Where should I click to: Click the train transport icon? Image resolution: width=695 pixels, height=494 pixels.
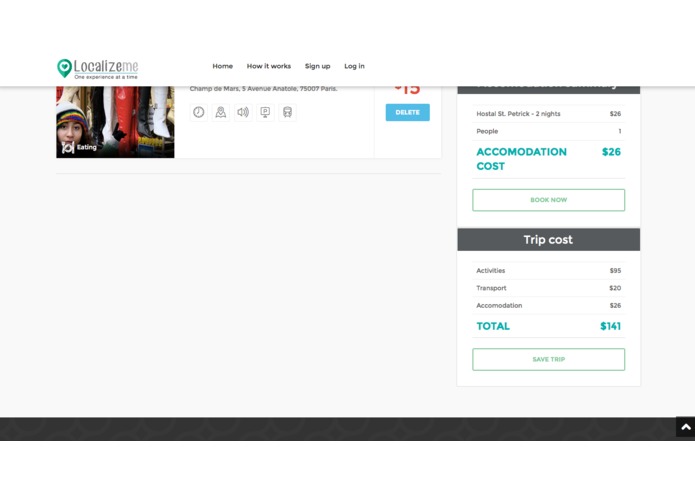tap(287, 112)
